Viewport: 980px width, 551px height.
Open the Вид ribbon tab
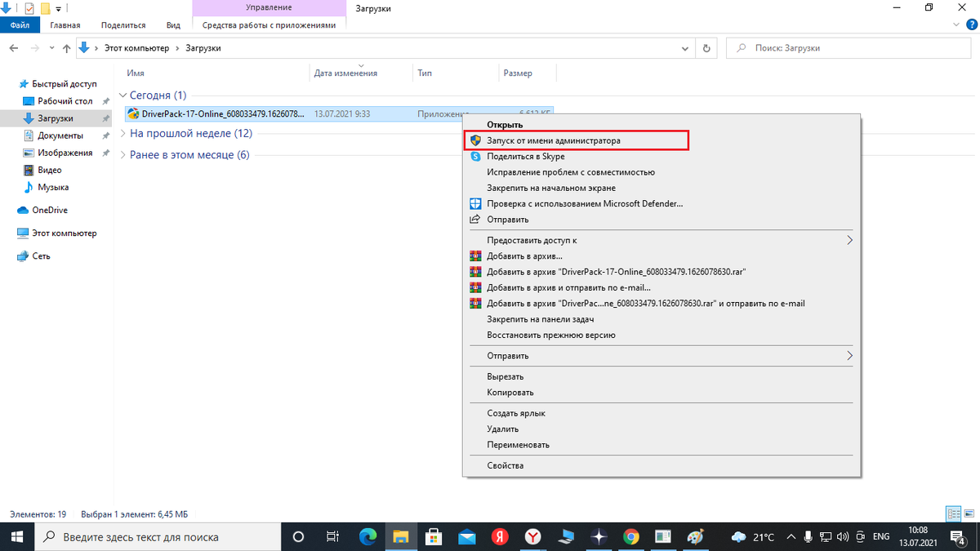pyautogui.click(x=173, y=25)
